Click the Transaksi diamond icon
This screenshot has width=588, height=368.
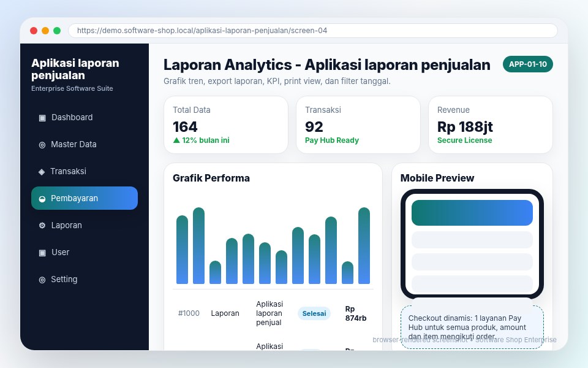click(42, 172)
